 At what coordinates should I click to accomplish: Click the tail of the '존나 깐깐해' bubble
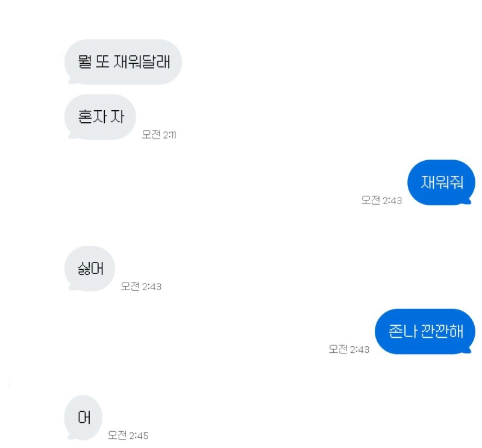coord(468,350)
